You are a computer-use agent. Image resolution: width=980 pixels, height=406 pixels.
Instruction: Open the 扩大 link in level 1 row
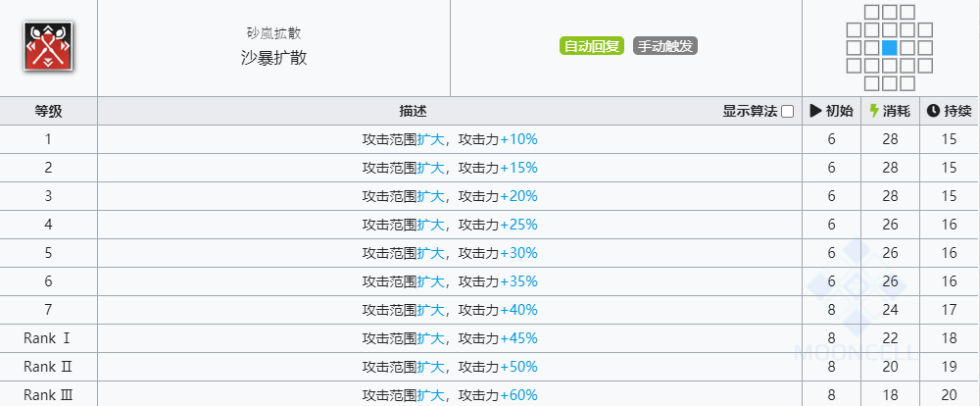[x=430, y=139]
